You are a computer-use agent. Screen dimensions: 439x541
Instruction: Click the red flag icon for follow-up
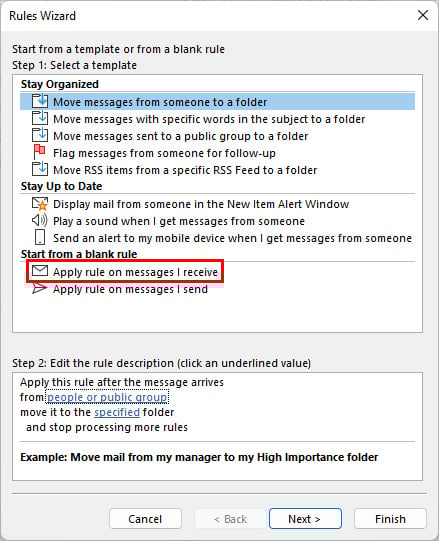39,153
